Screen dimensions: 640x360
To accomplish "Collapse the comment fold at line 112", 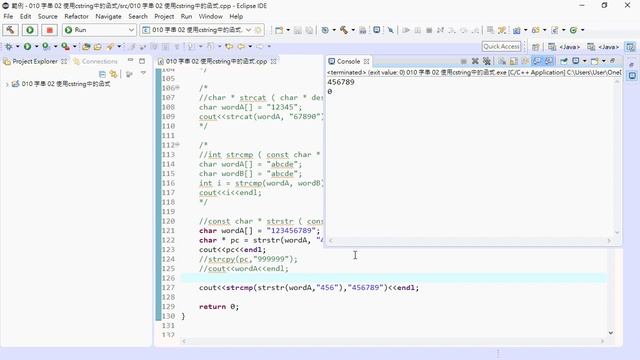I will pyautogui.click(x=178, y=145).
